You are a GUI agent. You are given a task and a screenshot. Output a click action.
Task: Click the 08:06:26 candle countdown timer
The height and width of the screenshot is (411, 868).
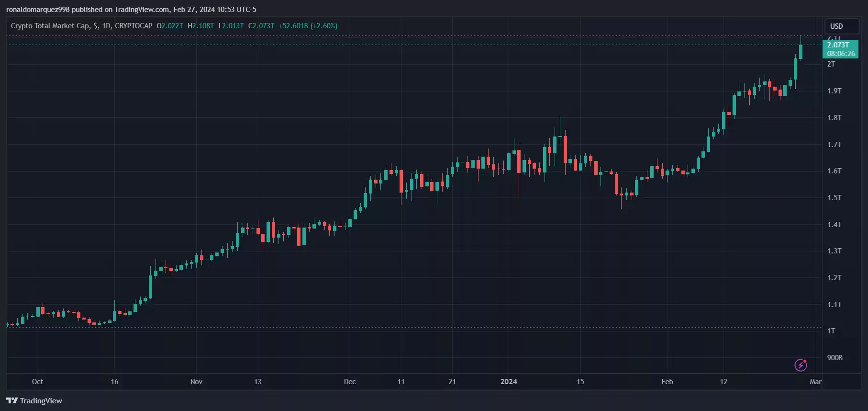click(841, 54)
